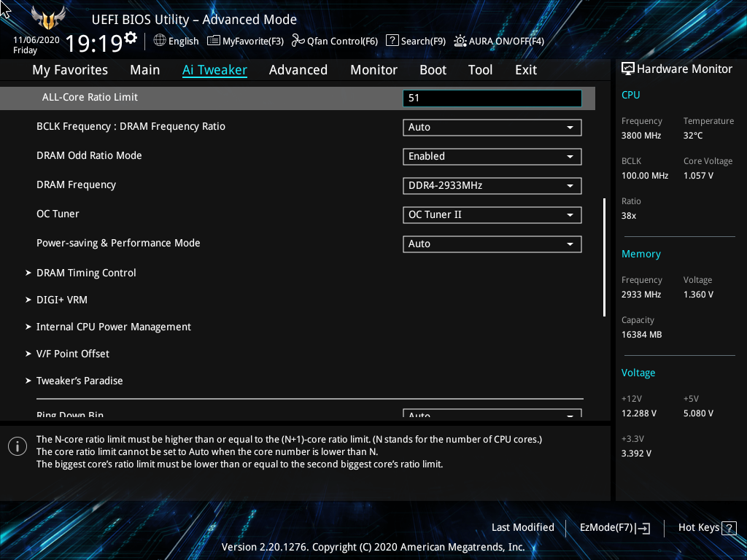Click the globe language icon
The height and width of the screenshot is (560, 747).
[160, 41]
